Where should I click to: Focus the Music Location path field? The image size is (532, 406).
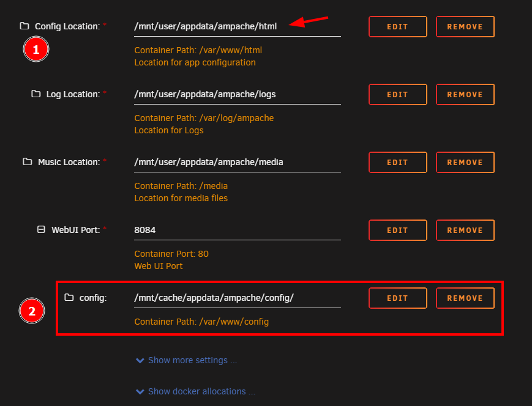[x=238, y=162]
